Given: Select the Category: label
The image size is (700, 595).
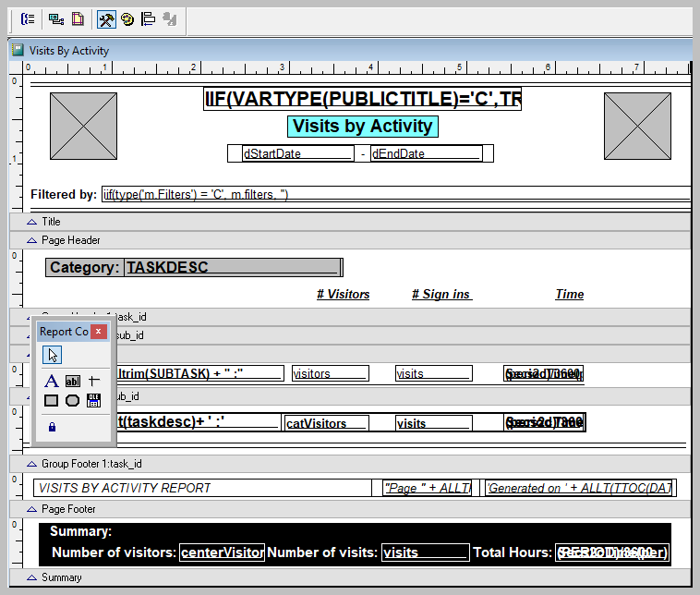Looking at the screenshot, I should [84, 267].
